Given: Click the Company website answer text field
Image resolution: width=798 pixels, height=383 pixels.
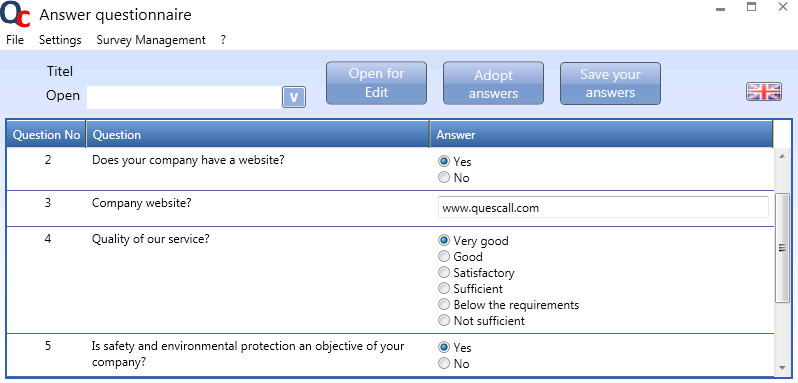Looking at the screenshot, I should 603,208.
